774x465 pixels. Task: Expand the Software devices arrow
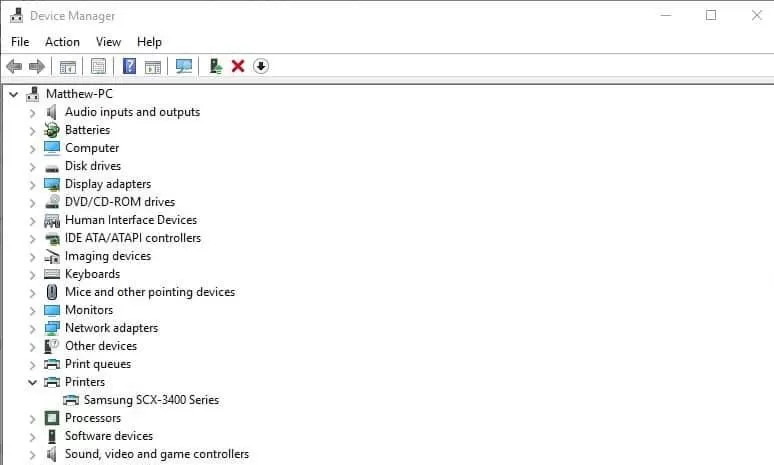33,437
